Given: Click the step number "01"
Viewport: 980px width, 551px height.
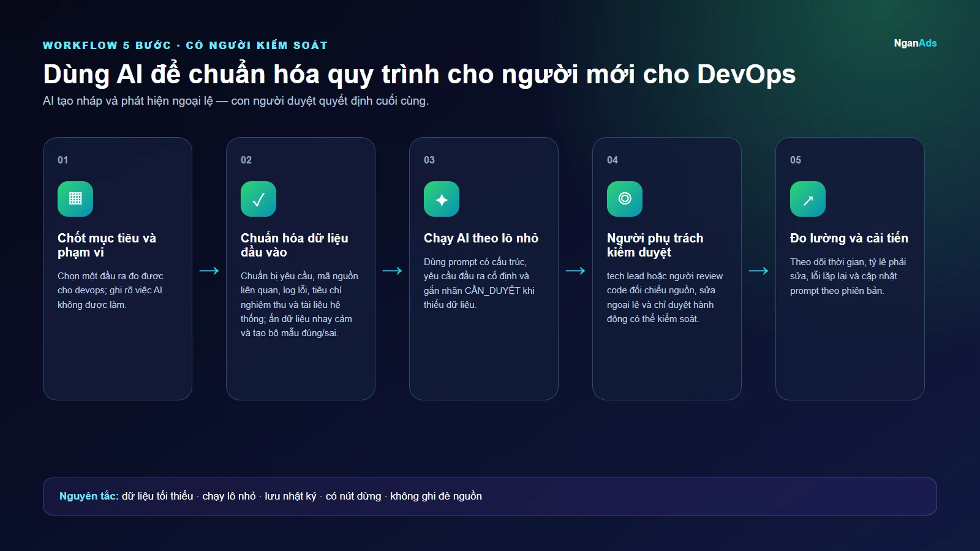Looking at the screenshot, I should (x=63, y=160).
